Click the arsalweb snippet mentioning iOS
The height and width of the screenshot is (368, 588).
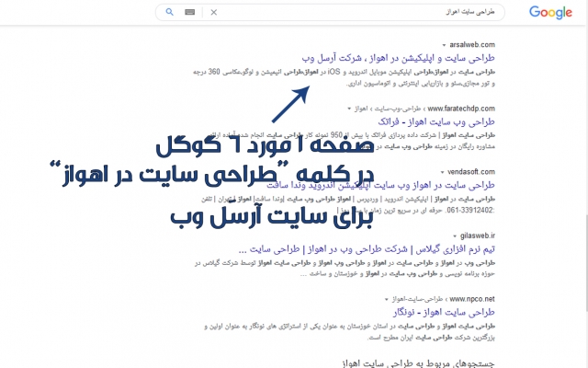pyautogui.click(x=344, y=77)
